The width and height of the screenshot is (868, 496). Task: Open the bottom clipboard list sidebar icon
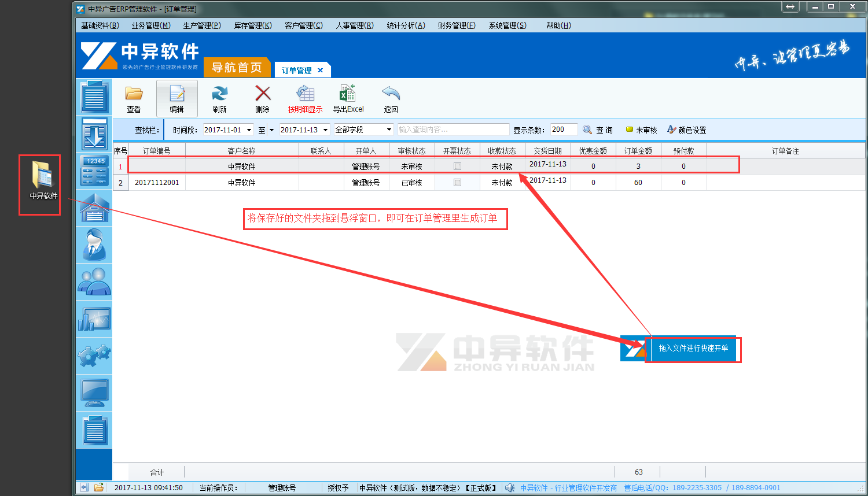pyautogui.click(x=94, y=430)
